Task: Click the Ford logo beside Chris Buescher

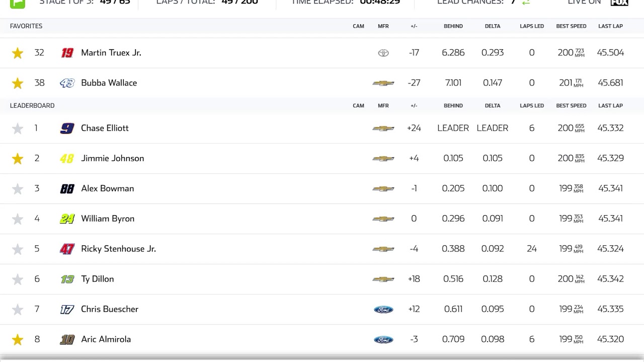Action: coord(383,309)
